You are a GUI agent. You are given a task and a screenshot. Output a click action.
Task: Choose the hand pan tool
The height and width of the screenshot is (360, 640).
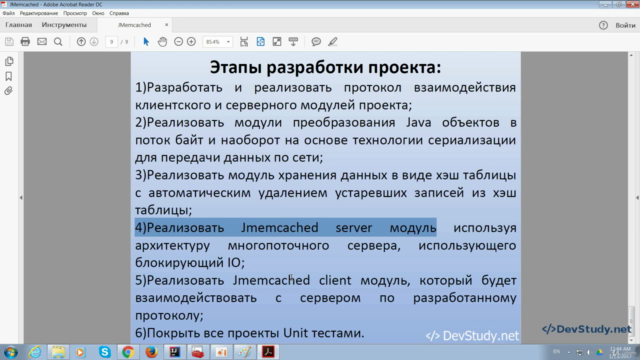pos(162,42)
